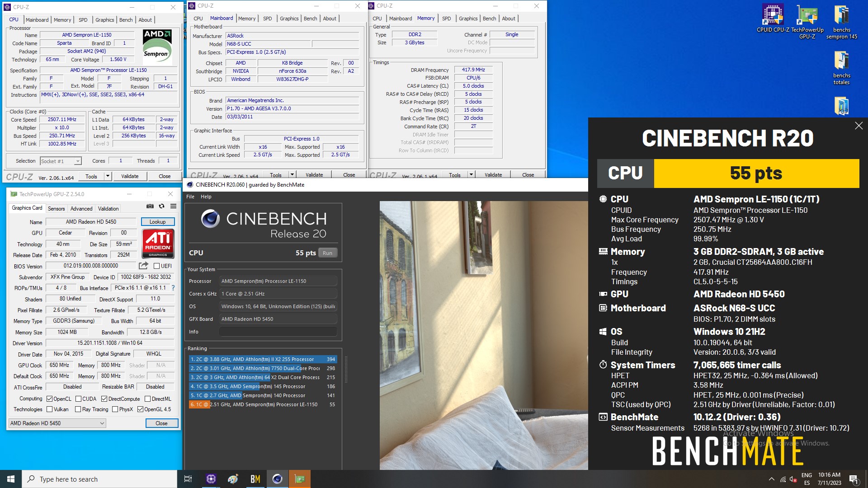Click the Cinebench rendered room image
This screenshot has height=488, width=868.
pyautogui.click(x=484, y=335)
